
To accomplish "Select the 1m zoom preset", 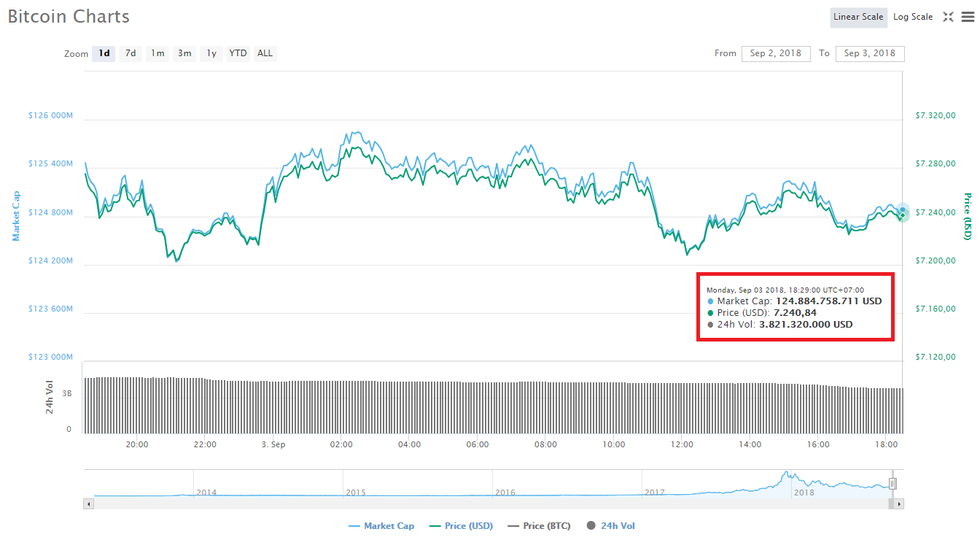I will 157,53.
